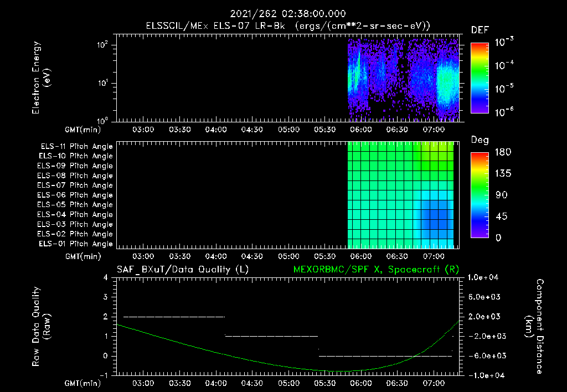Click the GMT(min) label below the spectrogram
This screenshot has height=392, width=567.
coord(83,130)
